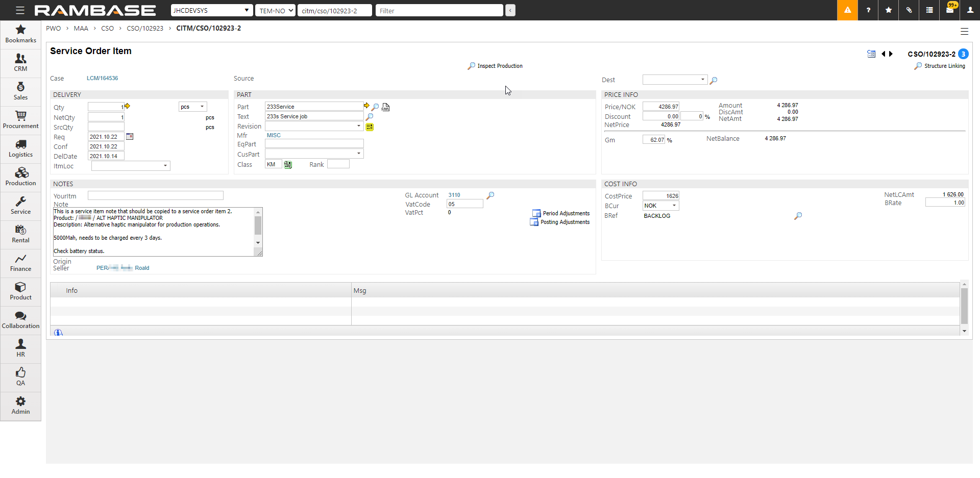Open the hamburger menu next to the RamBase logo

click(20, 10)
